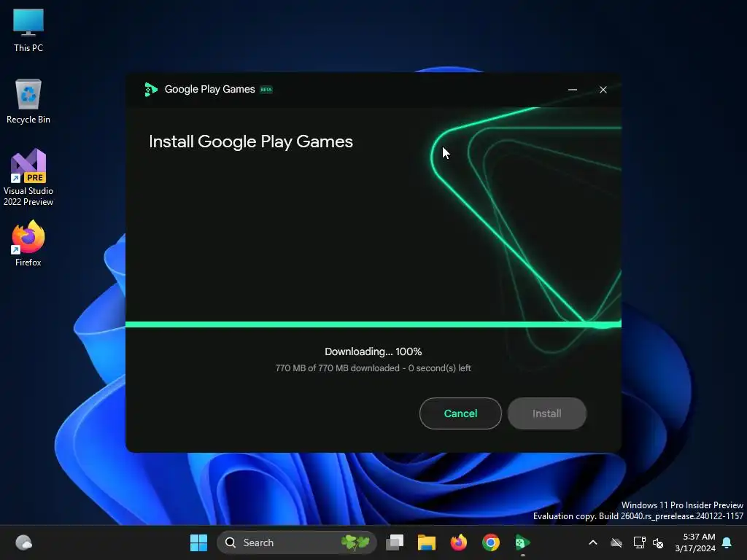747x560 pixels.
Task: Select the This PC desktop icon
Action: pyautogui.click(x=28, y=30)
